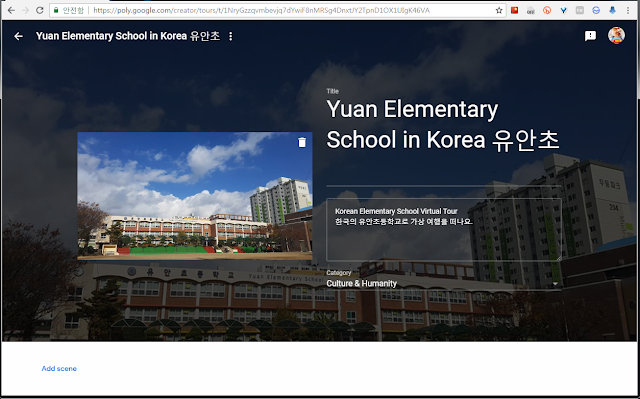Image resolution: width=640 pixels, height=399 pixels.
Task: Open the send feedback icon
Action: tap(590, 36)
